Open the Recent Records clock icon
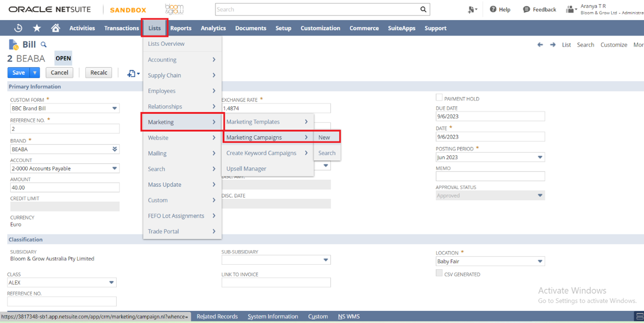This screenshot has width=644, height=323. (x=18, y=28)
